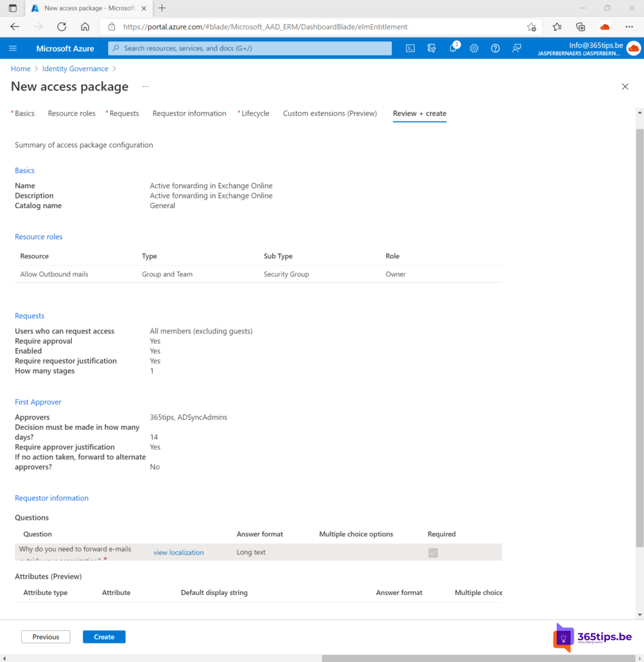Switch to the Requestor information tab
The image size is (644, 662).
pyautogui.click(x=189, y=113)
